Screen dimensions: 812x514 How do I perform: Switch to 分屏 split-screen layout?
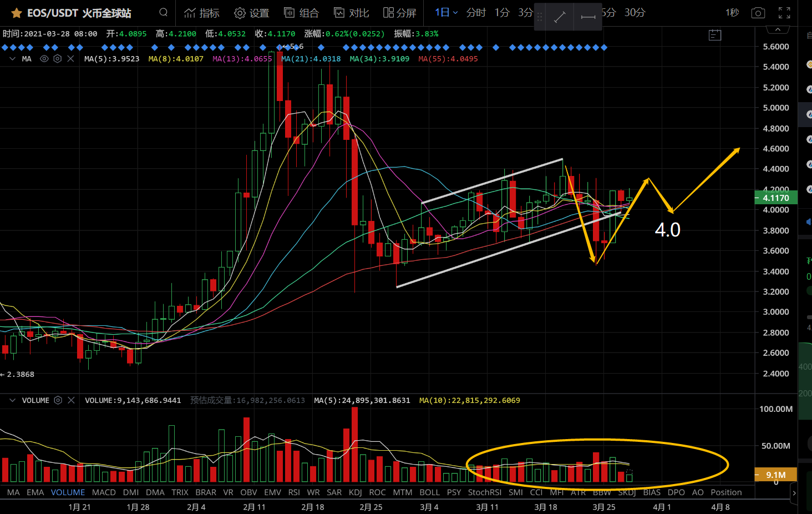[400, 13]
